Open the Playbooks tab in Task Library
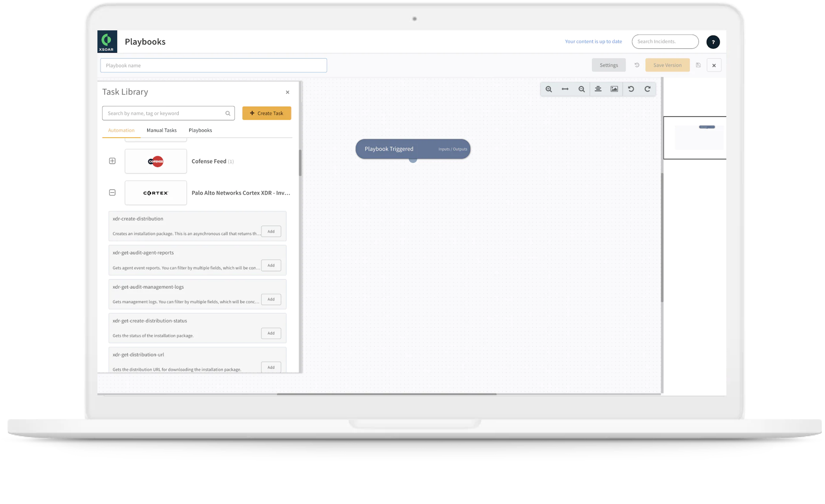This screenshot has width=825, height=504. tap(200, 130)
